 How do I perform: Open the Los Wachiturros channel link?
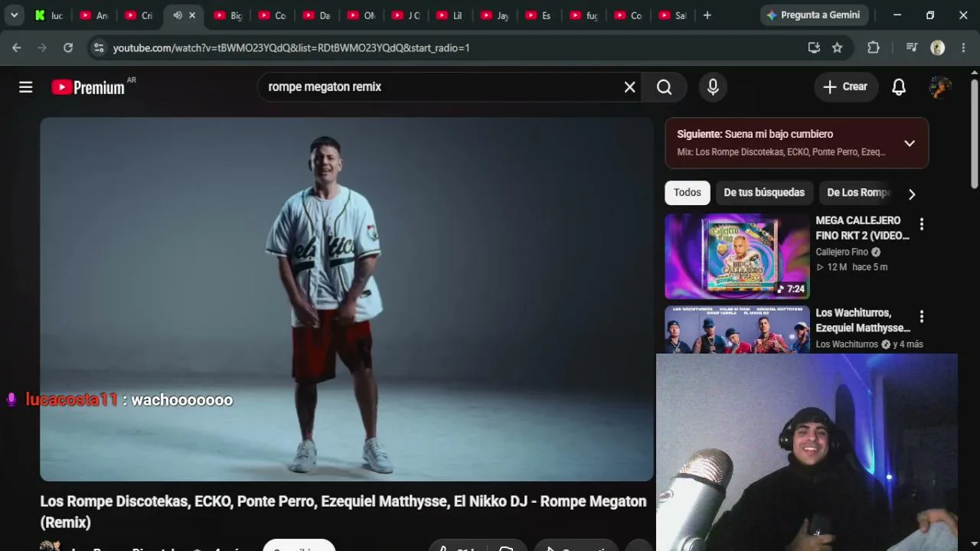pos(847,344)
